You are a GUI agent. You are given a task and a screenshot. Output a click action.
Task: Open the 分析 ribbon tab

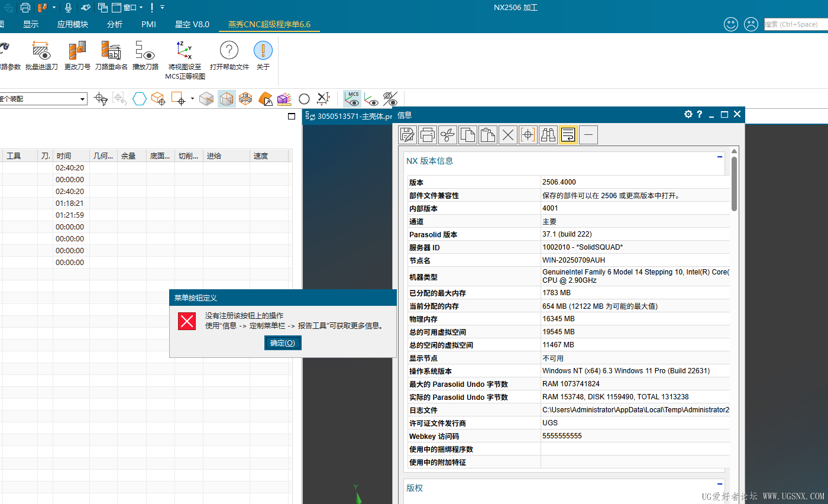[x=115, y=24]
